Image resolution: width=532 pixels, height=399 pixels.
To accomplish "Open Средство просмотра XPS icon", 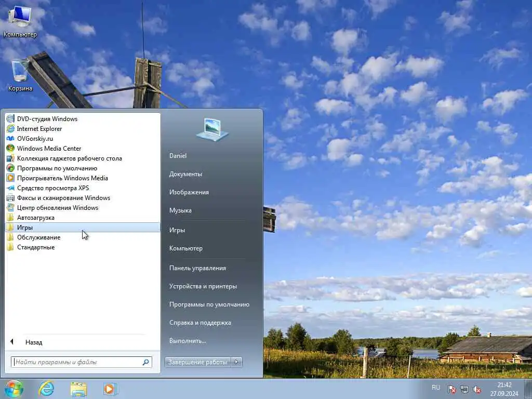I will tap(10, 188).
